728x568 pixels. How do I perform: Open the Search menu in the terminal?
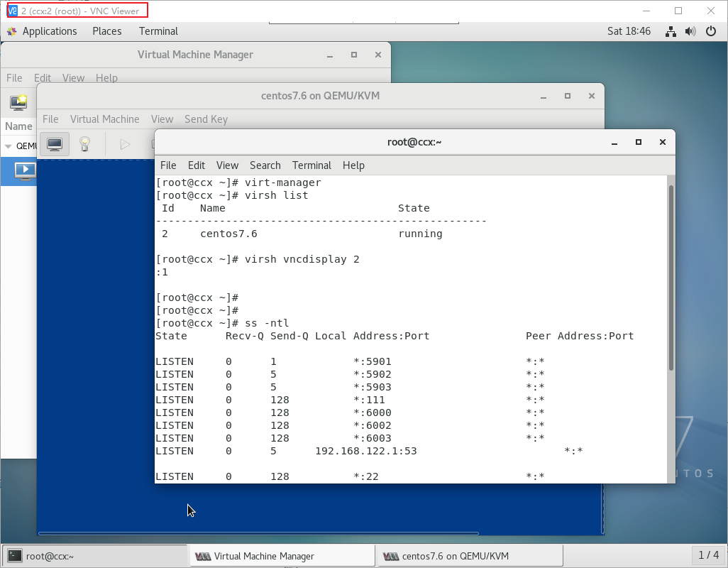point(265,165)
